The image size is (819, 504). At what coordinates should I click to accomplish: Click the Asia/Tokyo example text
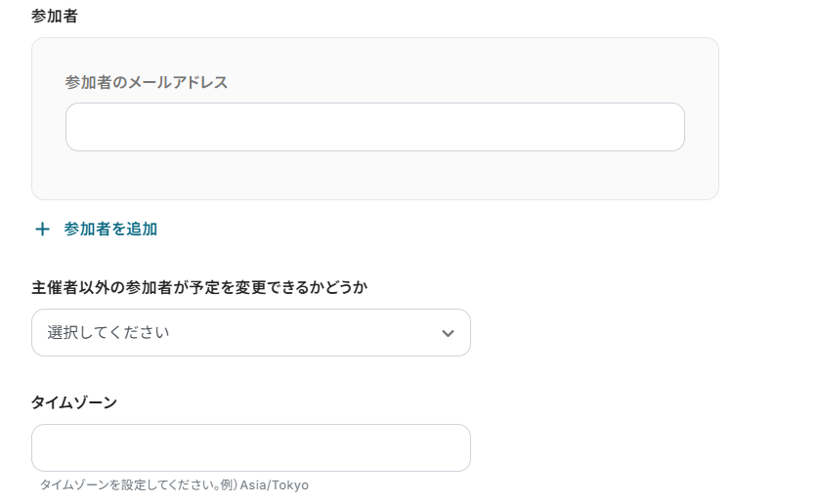pos(275,485)
